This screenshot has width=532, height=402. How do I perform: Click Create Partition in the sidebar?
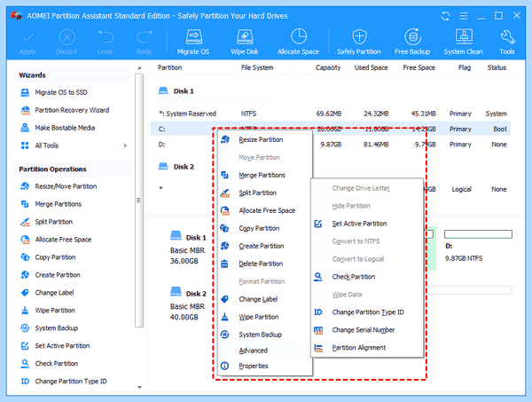[51, 275]
